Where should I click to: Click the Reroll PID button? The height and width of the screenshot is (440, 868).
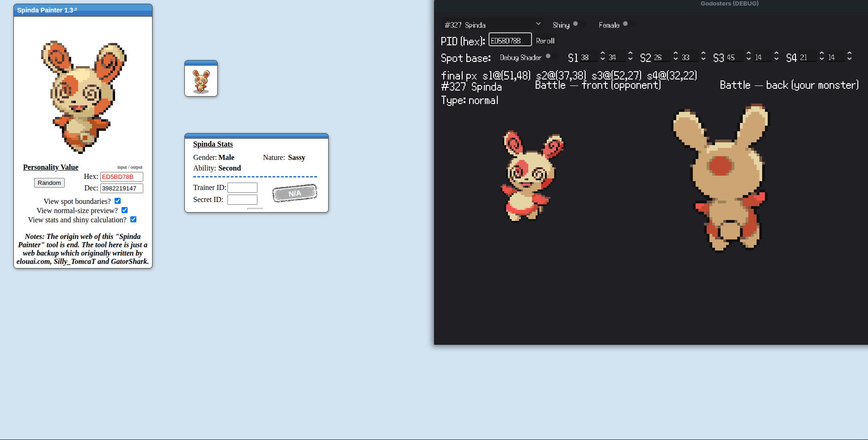[x=545, y=41]
